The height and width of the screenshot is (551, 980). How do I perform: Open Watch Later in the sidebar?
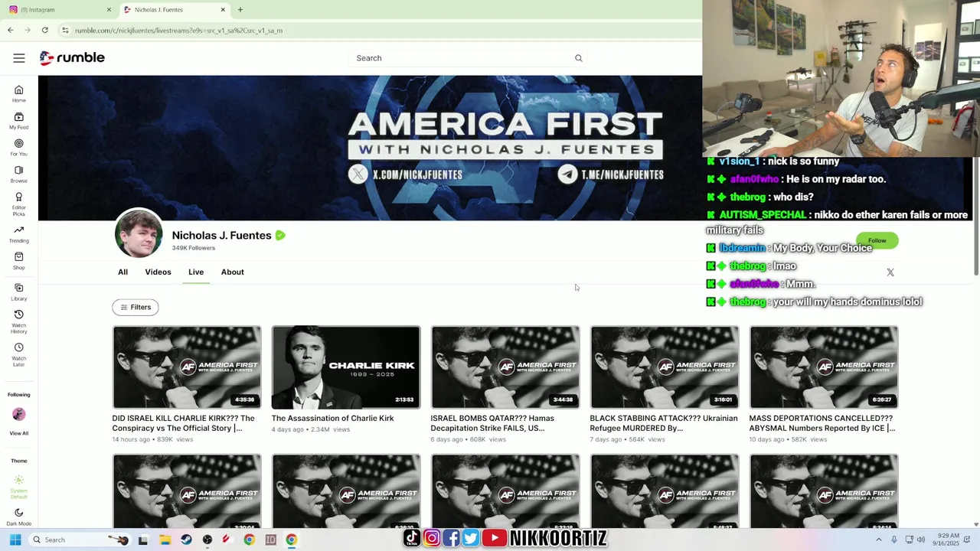point(18,354)
